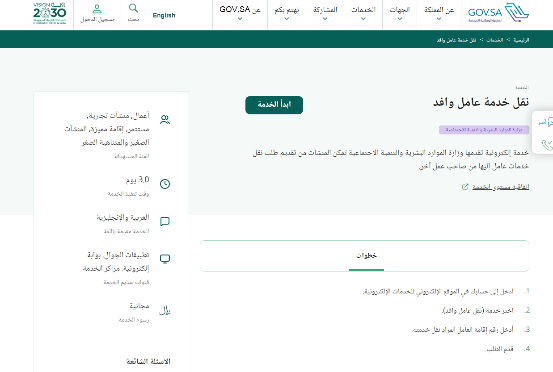Click the service description paragraph

pos(391,159)
